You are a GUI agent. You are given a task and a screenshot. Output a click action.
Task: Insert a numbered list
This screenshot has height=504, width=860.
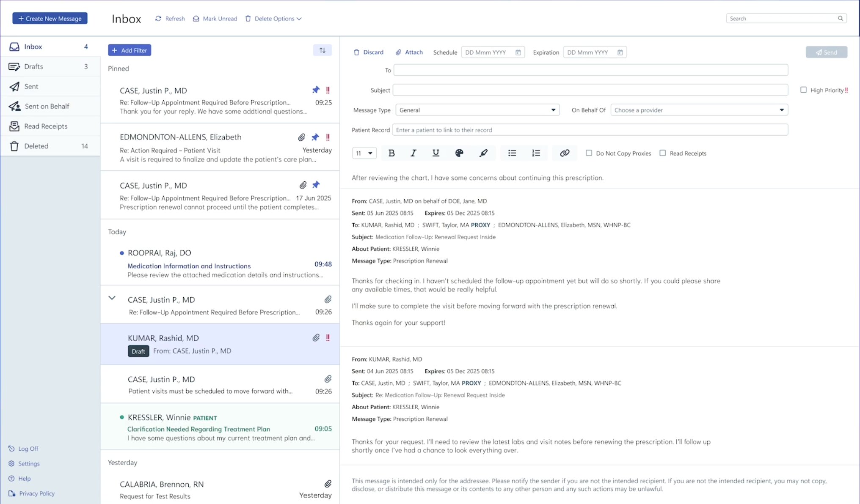pyautogui.click(x=536, y=153)
